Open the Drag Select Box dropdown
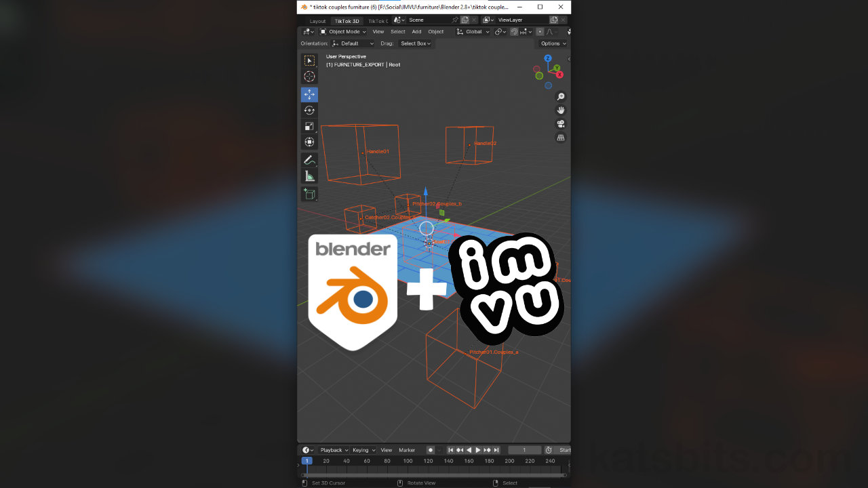868x488 pixels. 415,43
